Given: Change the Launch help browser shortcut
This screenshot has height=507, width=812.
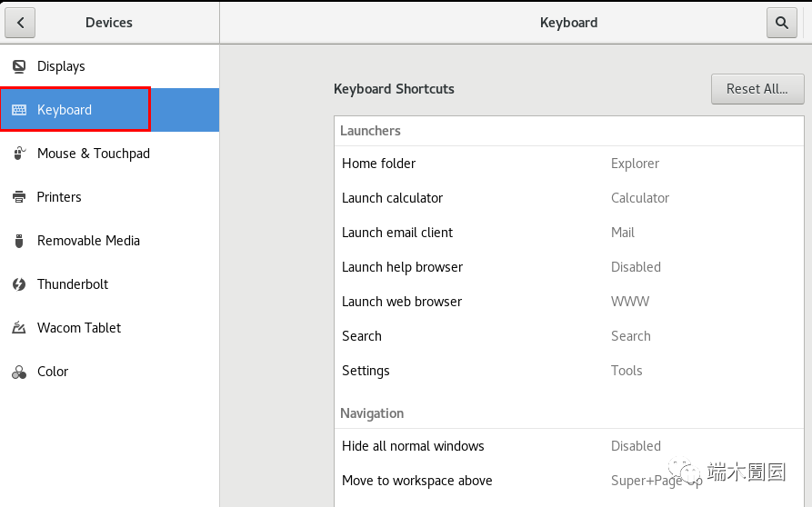Looking at the screenshot, I should (x=568, y=267).
